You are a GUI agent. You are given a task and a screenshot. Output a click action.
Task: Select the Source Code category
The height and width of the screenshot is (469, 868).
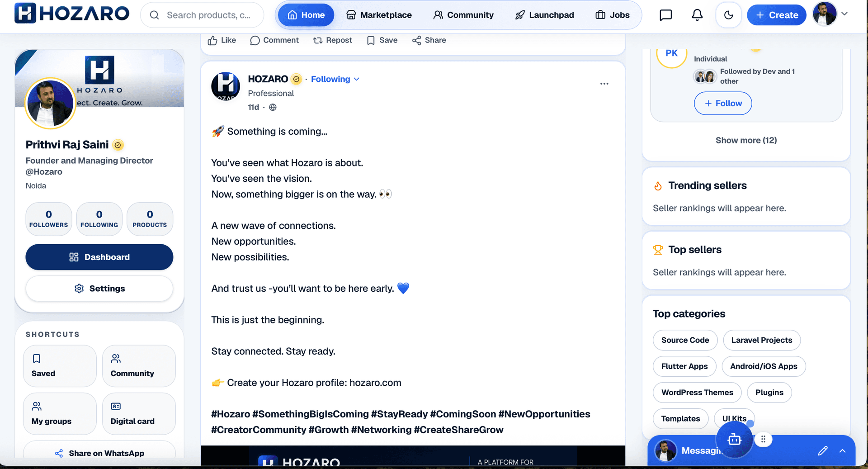[x=685, y=340]
